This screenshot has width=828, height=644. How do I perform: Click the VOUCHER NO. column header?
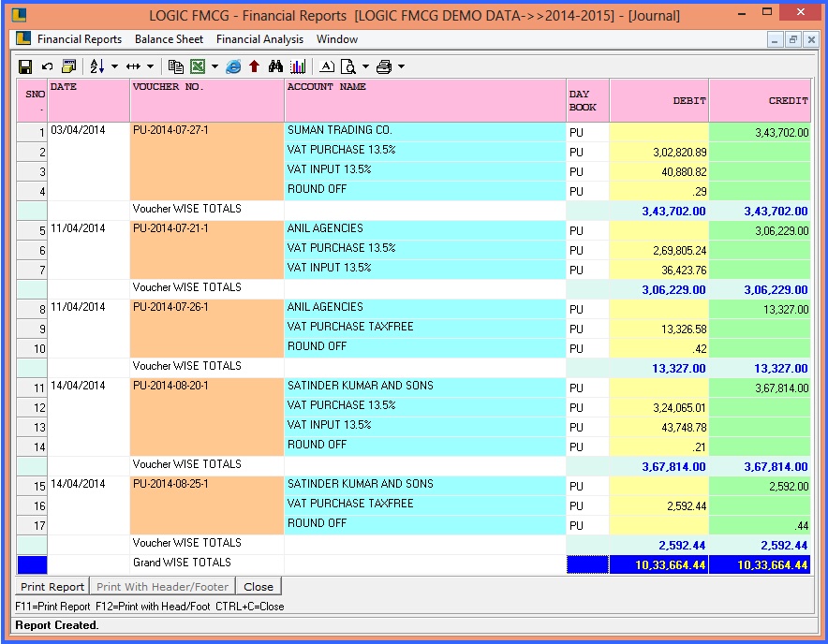pos(207,100)
